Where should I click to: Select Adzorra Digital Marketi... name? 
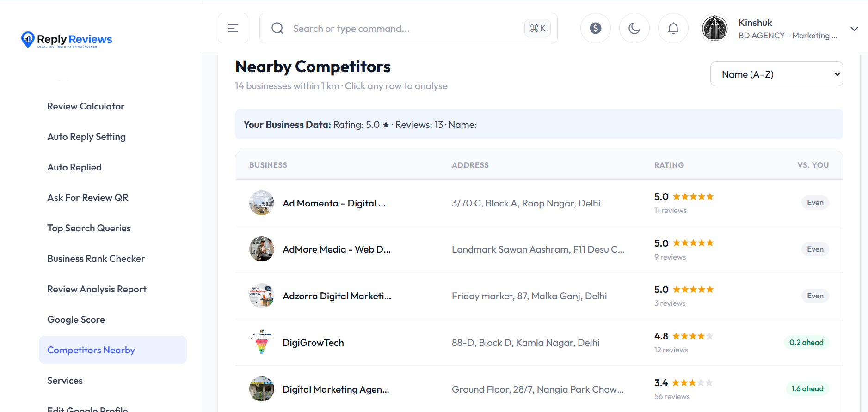point(337,296)
